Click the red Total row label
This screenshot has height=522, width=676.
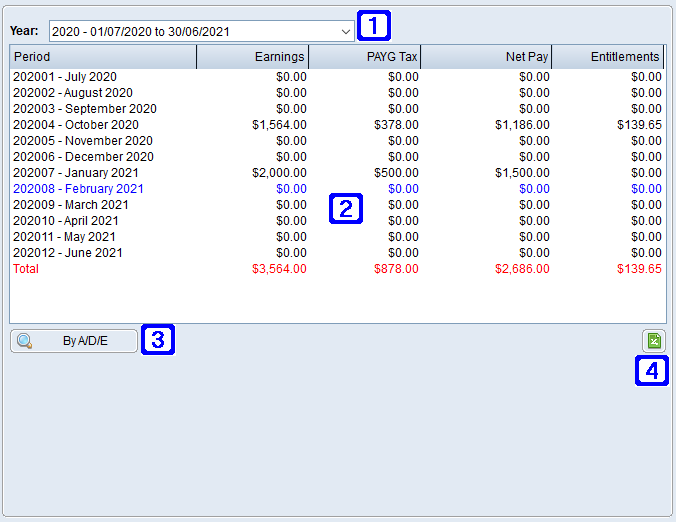pos(26,269)
